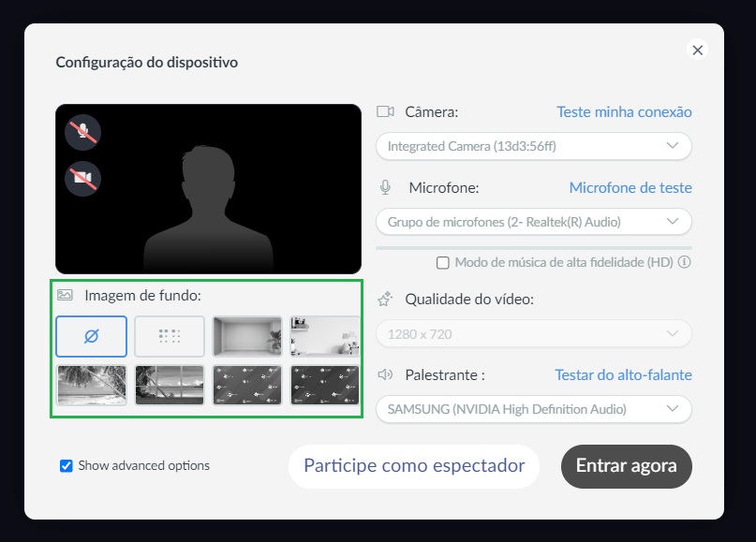Viewport: 756px width, 542px height.
Task: Close the device configuration dialog
Action: point(697,51)
